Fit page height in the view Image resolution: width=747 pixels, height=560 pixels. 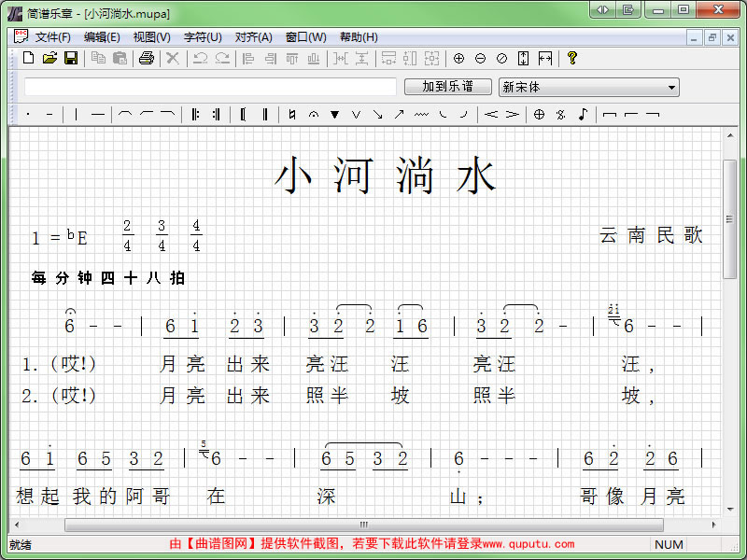point(523,58)
